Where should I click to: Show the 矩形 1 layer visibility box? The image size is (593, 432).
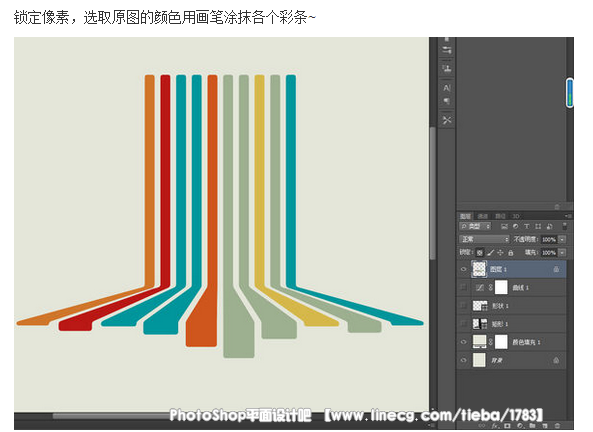tap(464, 324)
